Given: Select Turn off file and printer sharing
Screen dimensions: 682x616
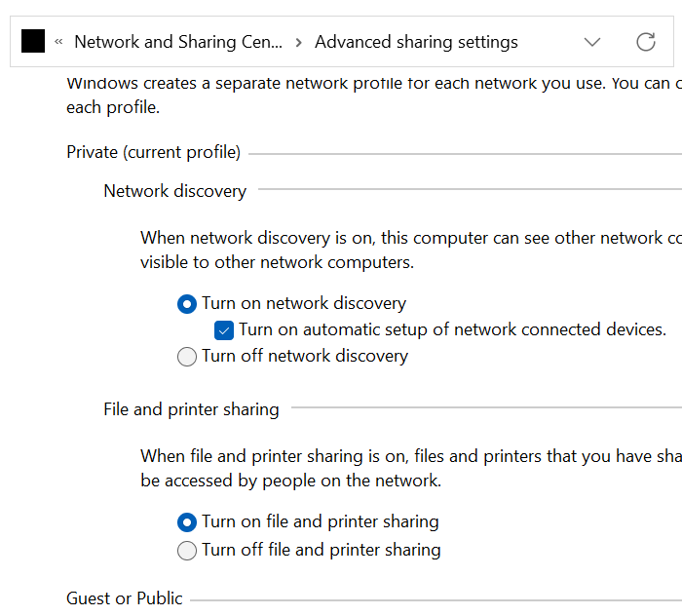Looking at the screenshot, I should (x=309, y=550).
